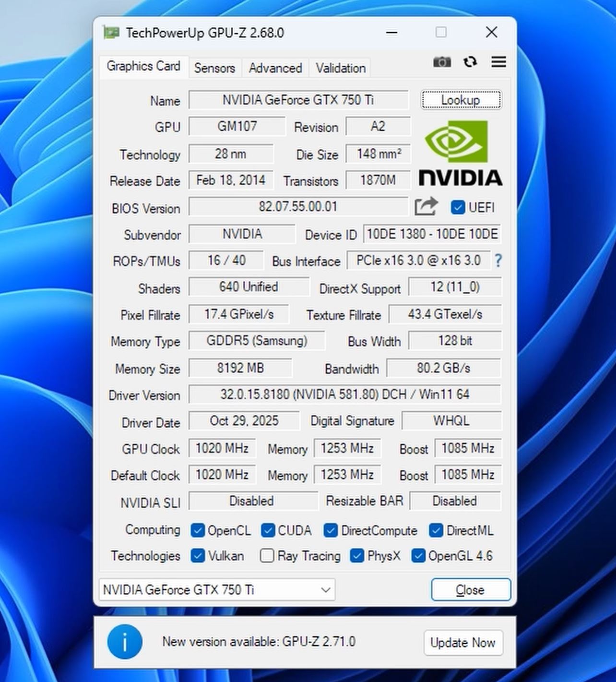This screenshot has width=616, height=682.
Task: Click the Name field showing GTX 750 Ti
Action: tap(298, 100)
